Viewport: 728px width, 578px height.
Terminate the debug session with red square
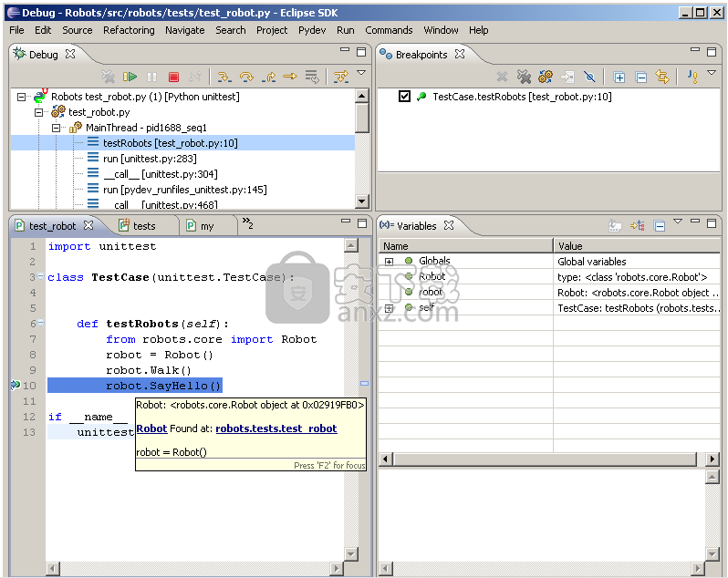[x=173, y=77]
